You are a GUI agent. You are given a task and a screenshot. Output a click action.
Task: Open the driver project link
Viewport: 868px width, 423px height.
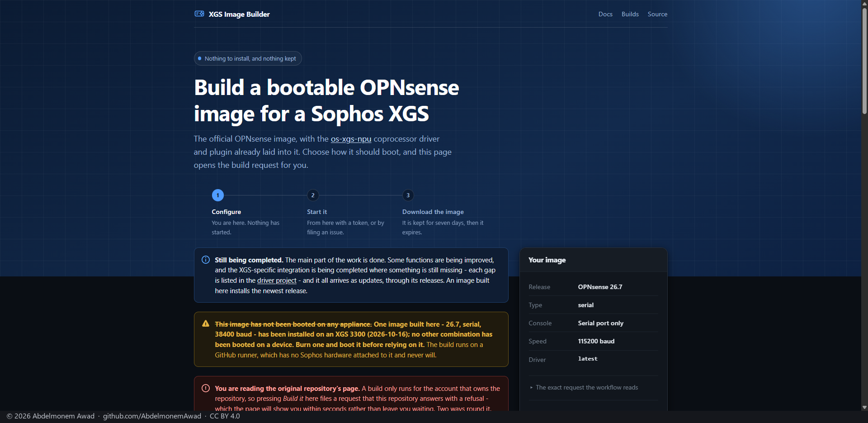click(277, 280)
